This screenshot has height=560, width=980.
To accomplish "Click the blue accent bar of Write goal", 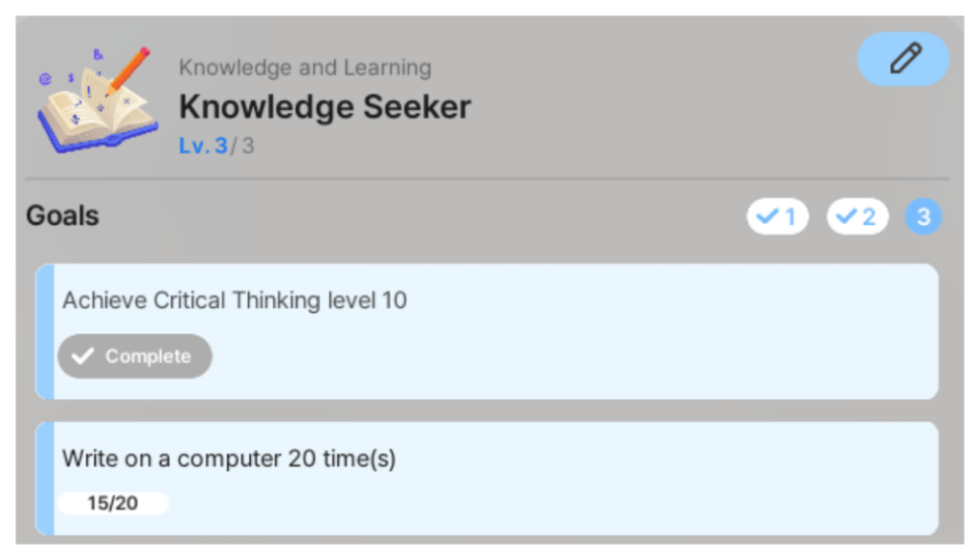I will pyautogui.click(x=44, y=479).
